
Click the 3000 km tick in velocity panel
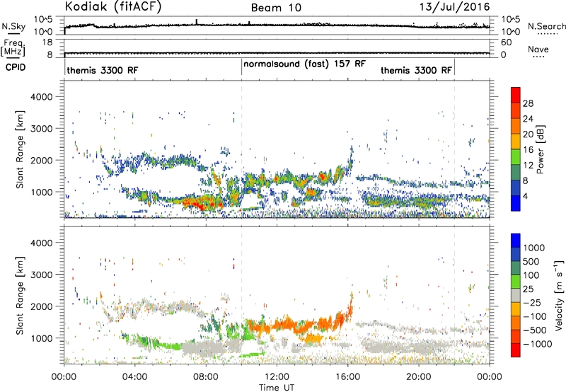(41, 275)
